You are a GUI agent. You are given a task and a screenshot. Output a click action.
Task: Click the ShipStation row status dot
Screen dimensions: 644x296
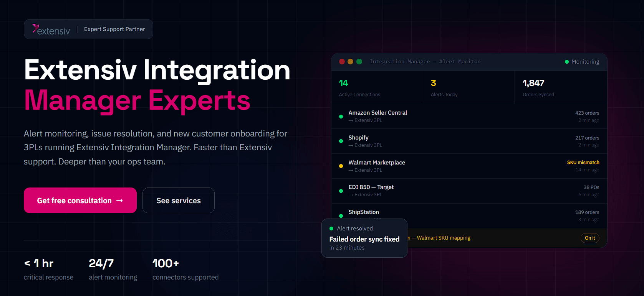coord(341,215)
